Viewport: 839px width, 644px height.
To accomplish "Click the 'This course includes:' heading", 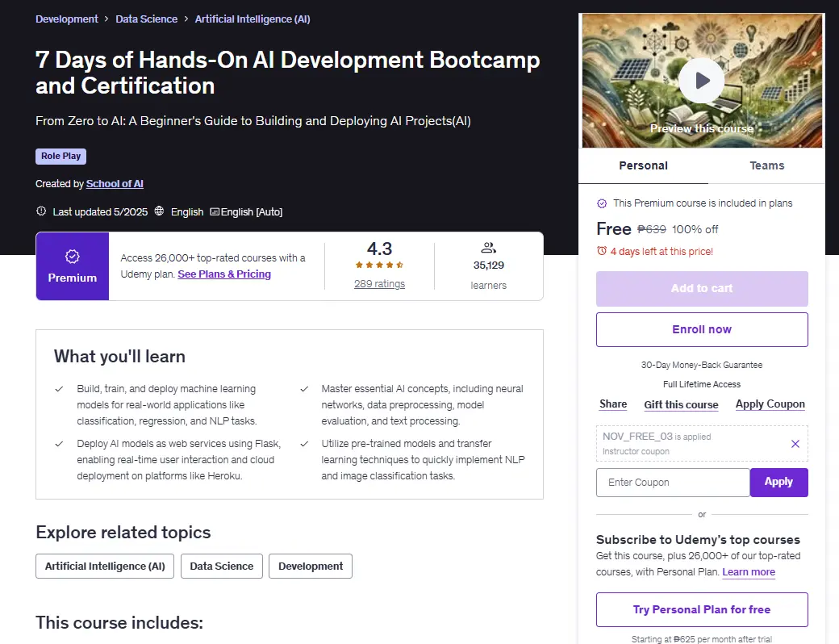I will pyautogui.click(x=119, y=622).
